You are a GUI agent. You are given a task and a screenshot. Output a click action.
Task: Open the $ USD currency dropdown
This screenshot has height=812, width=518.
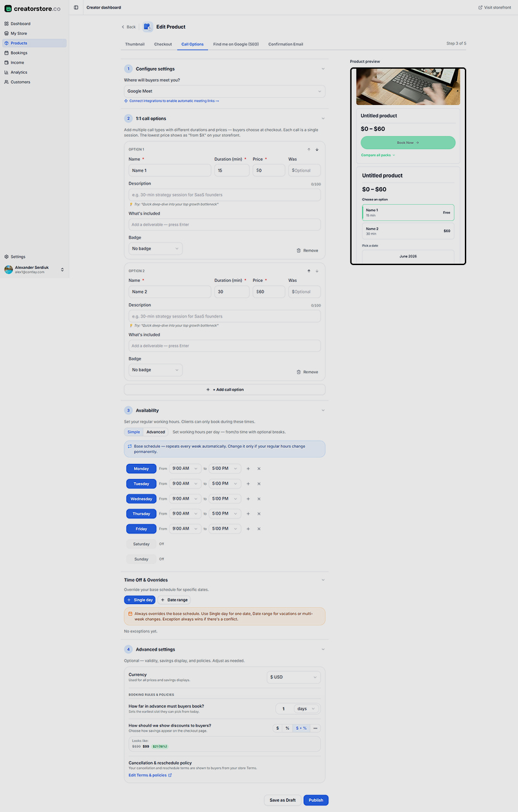(294, 677)
